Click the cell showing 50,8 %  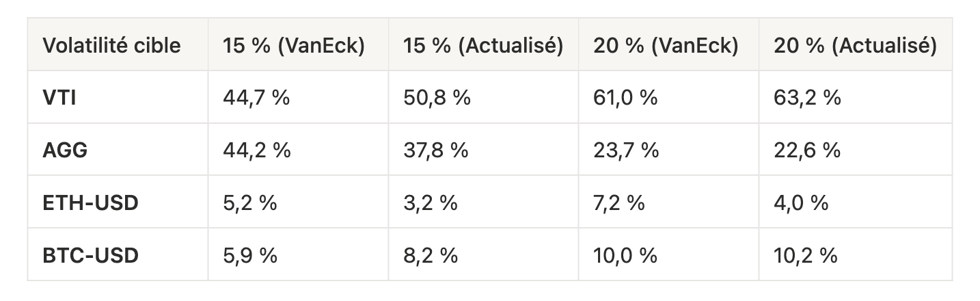484,96
